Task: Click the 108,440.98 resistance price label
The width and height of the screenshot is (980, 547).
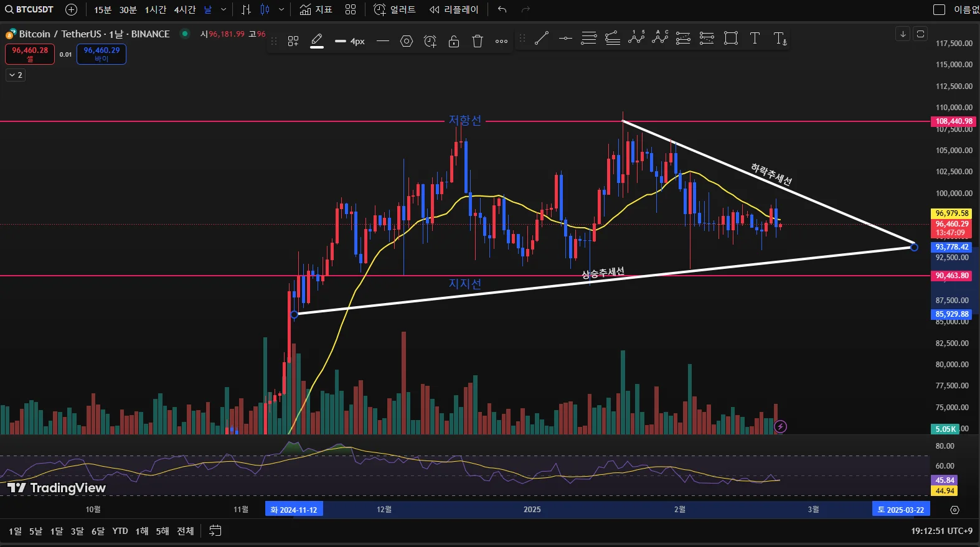Action: (x=954, y=121)
